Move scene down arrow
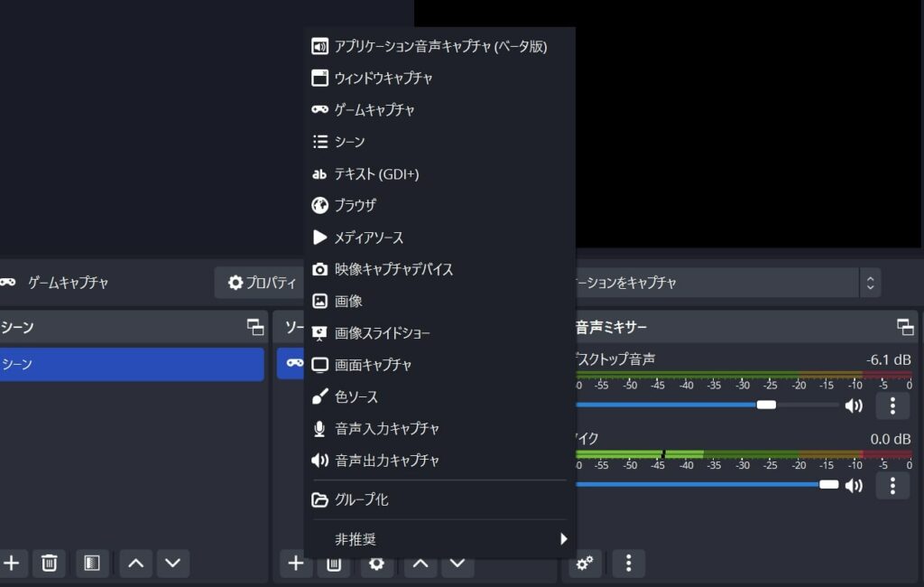924x587 pixels. (x=172, y=564)
